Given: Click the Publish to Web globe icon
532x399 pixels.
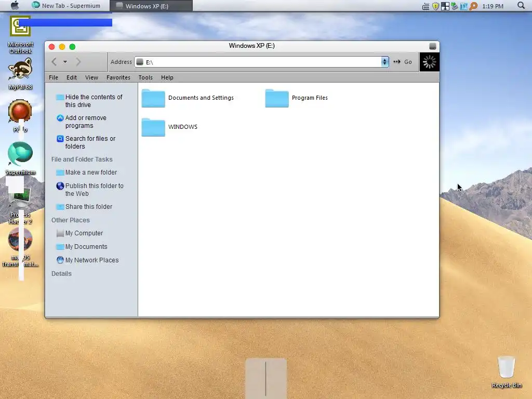Looking at the screenshot, I should tap(60, 186).
